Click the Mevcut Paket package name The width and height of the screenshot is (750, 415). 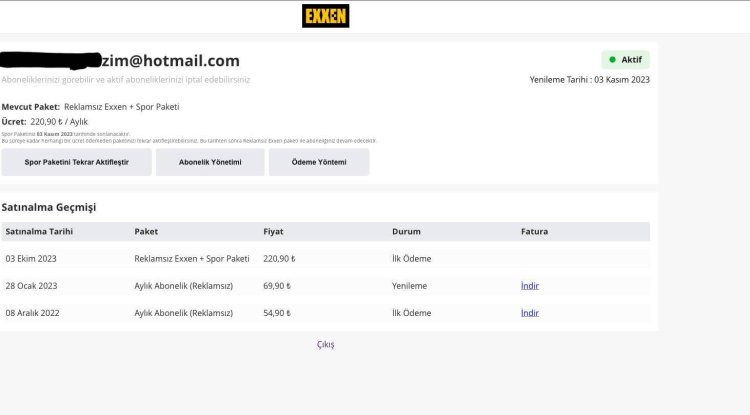(x=121, y=106)
